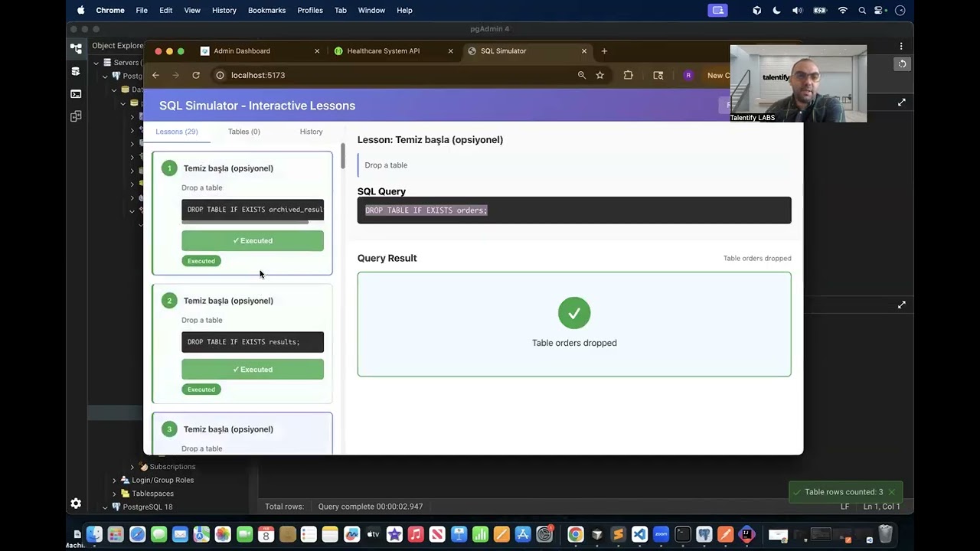Viewport: 980px width, 551px height.
Task: Open pgAdmin Object Explorer tree icon
Action: click(x=76, y=48)
